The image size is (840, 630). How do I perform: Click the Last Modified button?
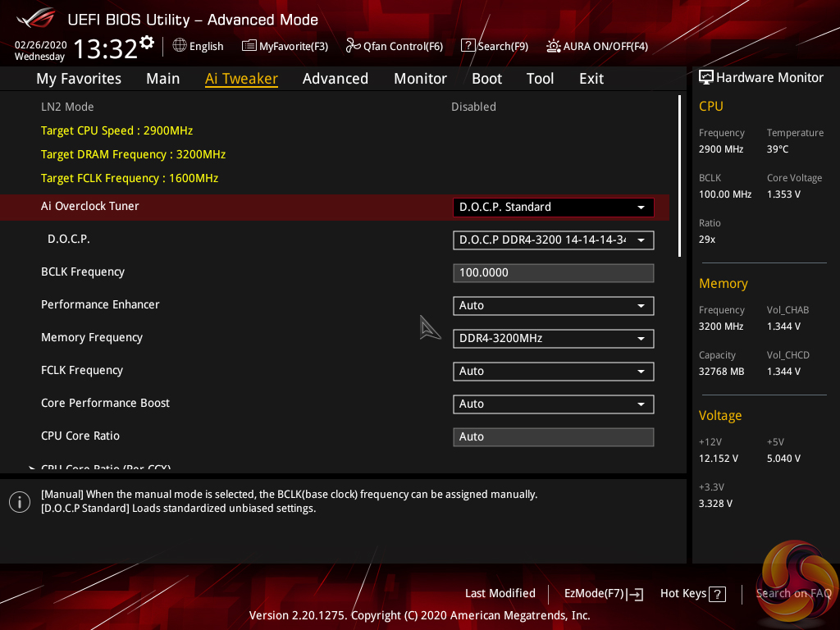click(x=500, y=594)
